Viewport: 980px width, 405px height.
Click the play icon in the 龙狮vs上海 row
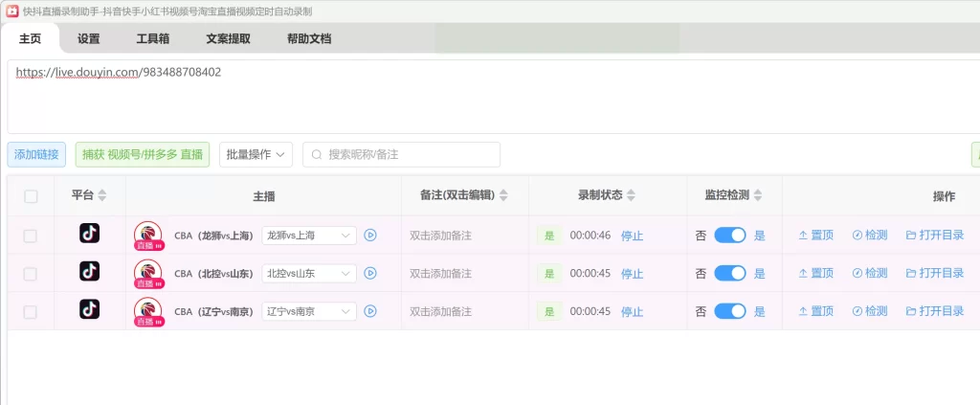click(x=370, y=235)
